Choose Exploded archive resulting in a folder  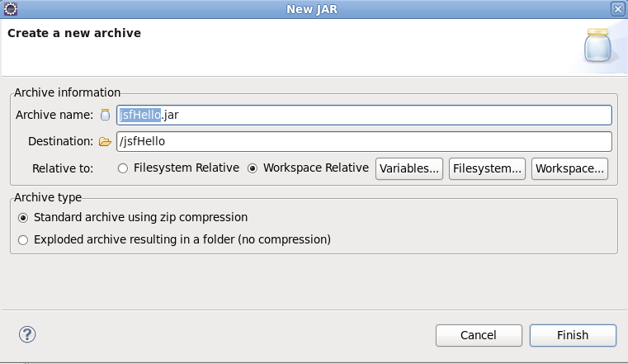[23, 240]
